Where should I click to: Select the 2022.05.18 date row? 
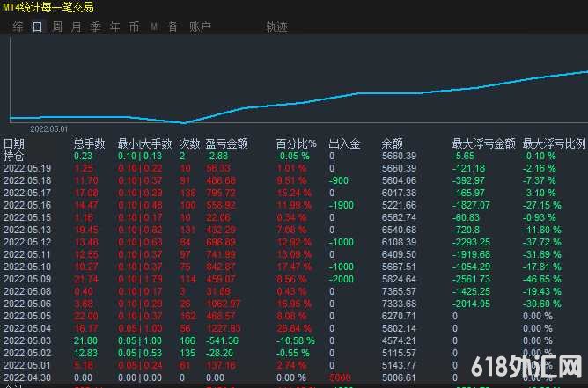[x=27, y=180]
